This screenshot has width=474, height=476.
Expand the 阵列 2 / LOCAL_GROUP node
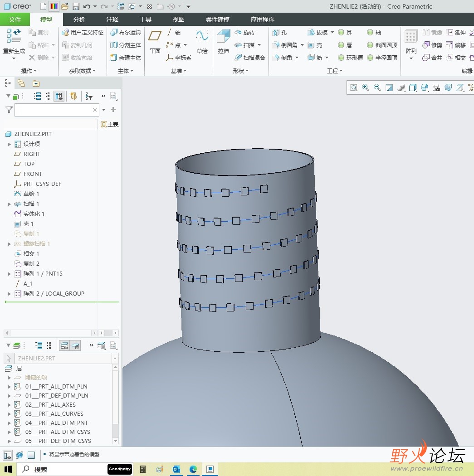click(9, 294)
